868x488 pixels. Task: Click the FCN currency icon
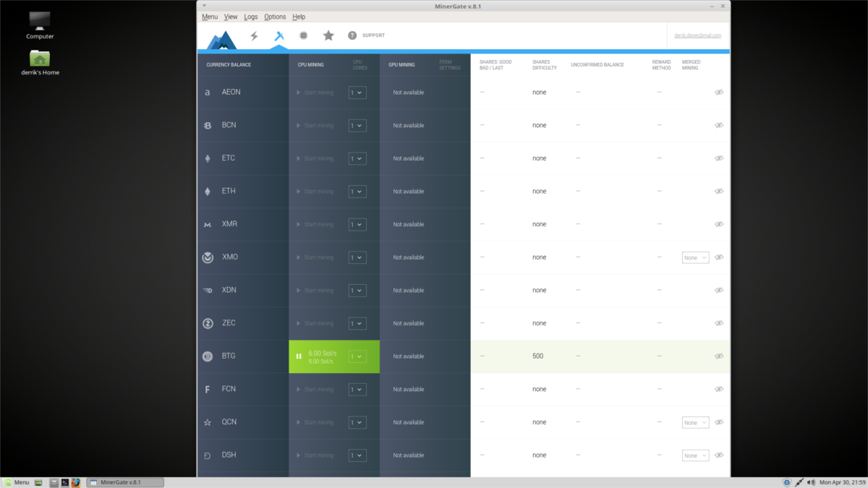click(208, 390)
